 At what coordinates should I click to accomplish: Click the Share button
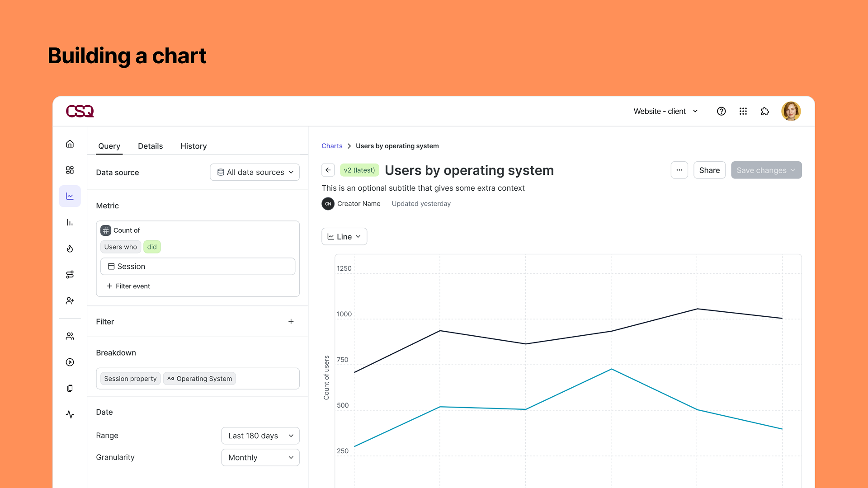click(x=709, y=170)
